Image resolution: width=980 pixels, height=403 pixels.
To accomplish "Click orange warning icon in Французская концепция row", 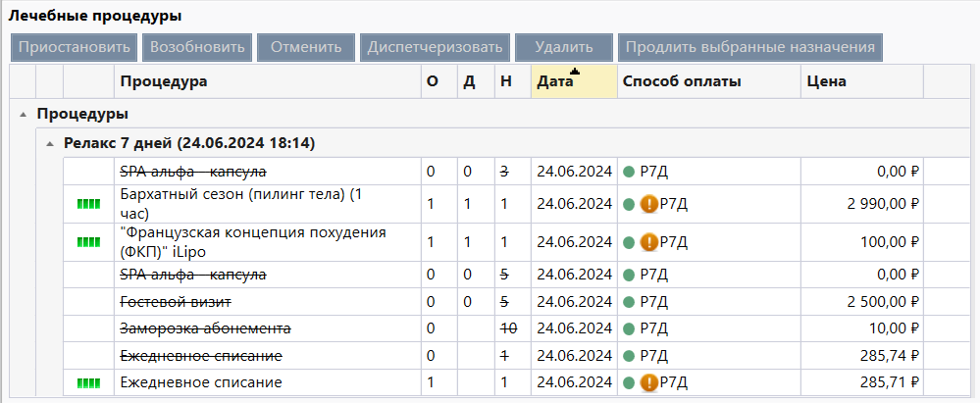I will coord(648,241).
